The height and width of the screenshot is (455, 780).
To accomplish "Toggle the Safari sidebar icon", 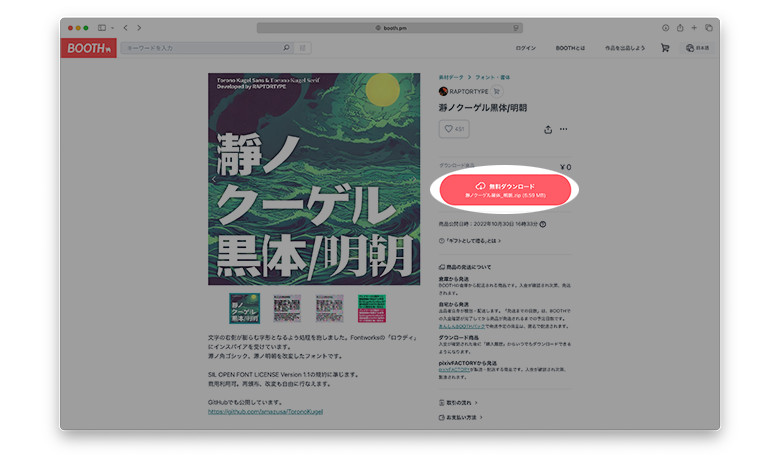I will 102,28.
